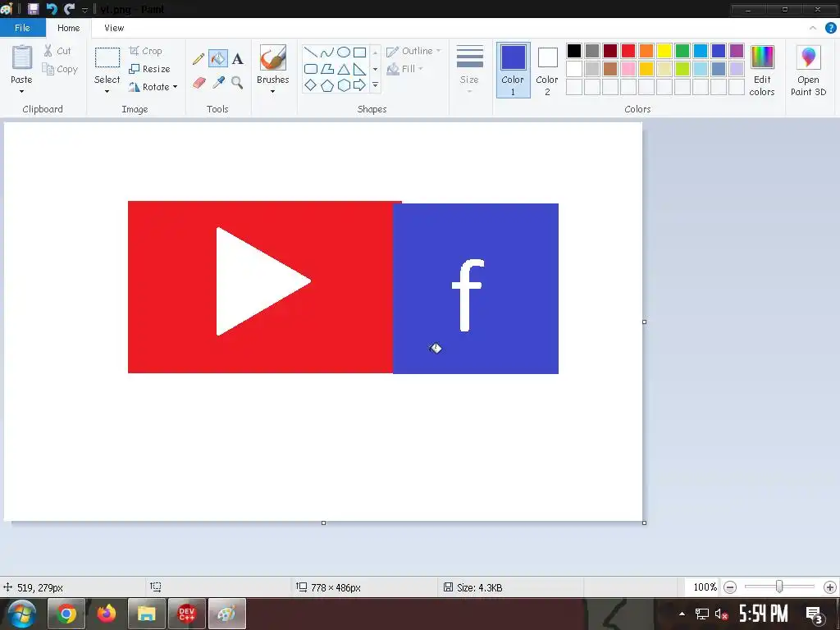
Task: Choose the Rounded rectangle shape
Action: click(310, 69)
